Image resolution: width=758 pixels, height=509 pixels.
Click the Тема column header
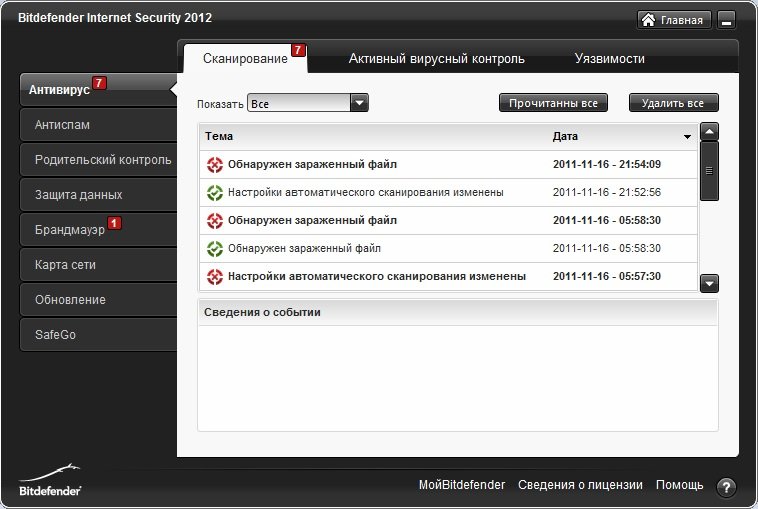(x=219, y=136)
